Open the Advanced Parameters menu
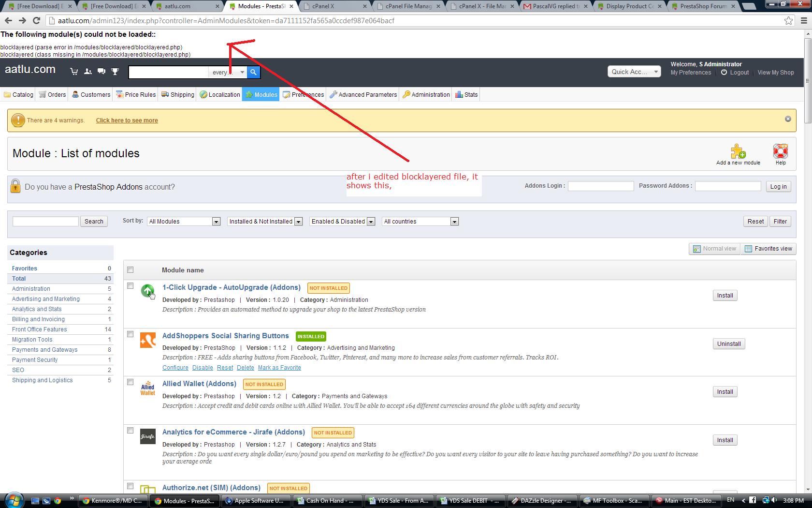Image resolution: width=812 pixels, height=508 pixels. 363,95
